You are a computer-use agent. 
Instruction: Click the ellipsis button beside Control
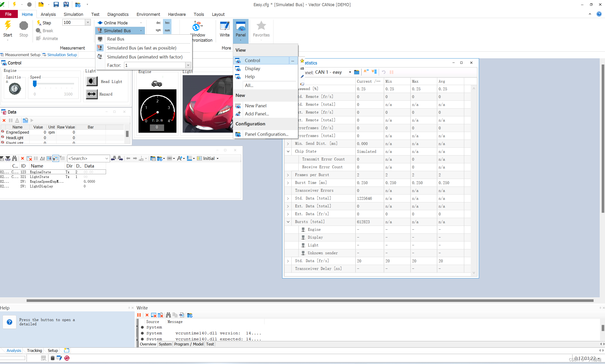click(293, 61)
